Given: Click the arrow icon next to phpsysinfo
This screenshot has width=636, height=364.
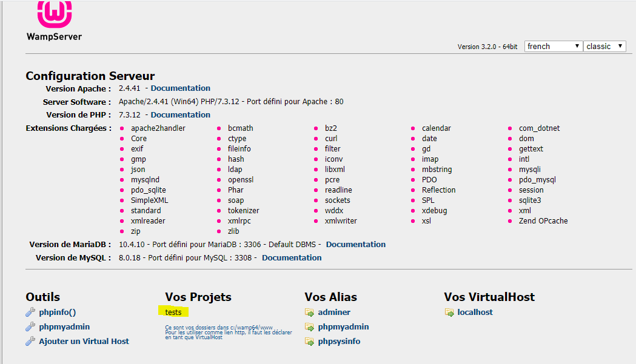Looking at the screenshot, I should click(308, 341).
